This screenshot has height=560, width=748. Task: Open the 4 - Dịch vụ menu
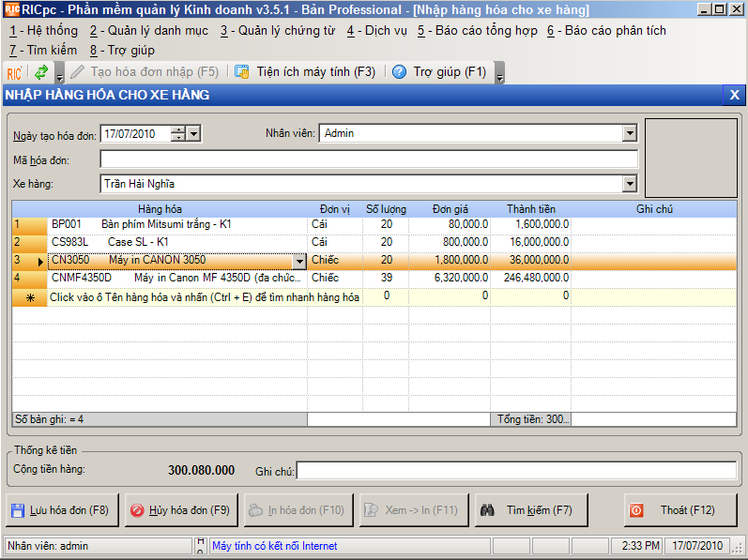[377, 31]
